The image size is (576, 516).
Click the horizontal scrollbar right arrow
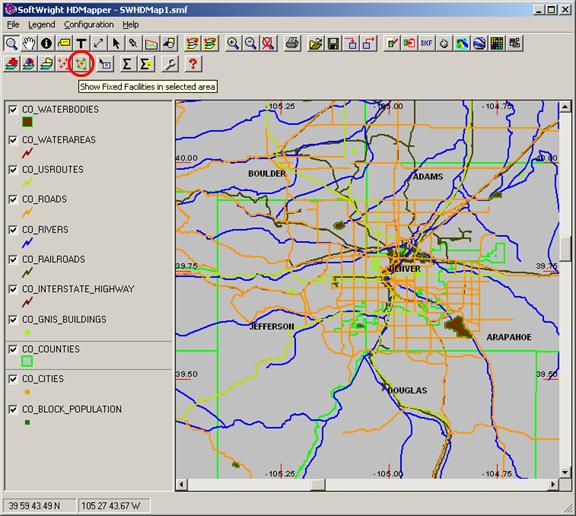point(553,485)
